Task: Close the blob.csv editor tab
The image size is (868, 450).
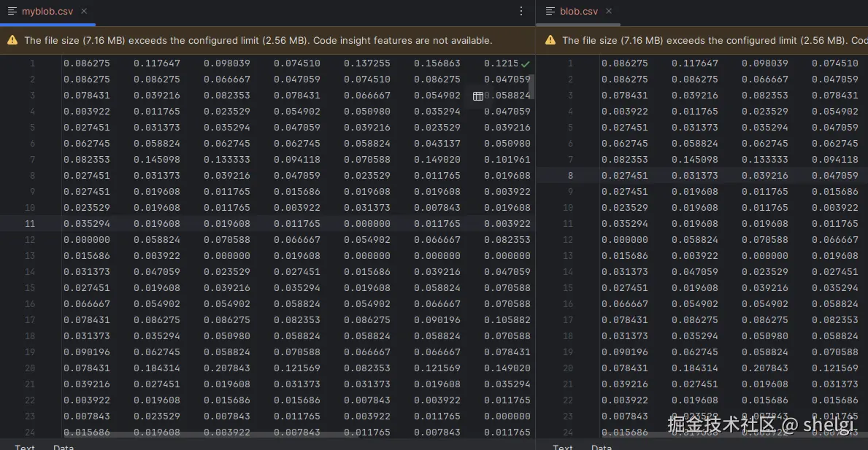Action: pyautogui.click(x=608, y=11)
